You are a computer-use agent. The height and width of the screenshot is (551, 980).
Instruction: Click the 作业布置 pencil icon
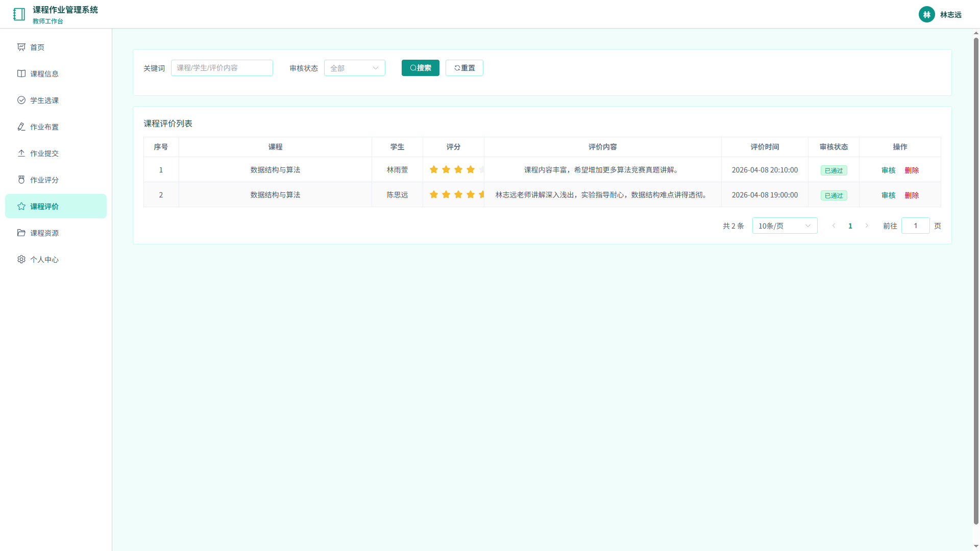[x=21, y=127]
